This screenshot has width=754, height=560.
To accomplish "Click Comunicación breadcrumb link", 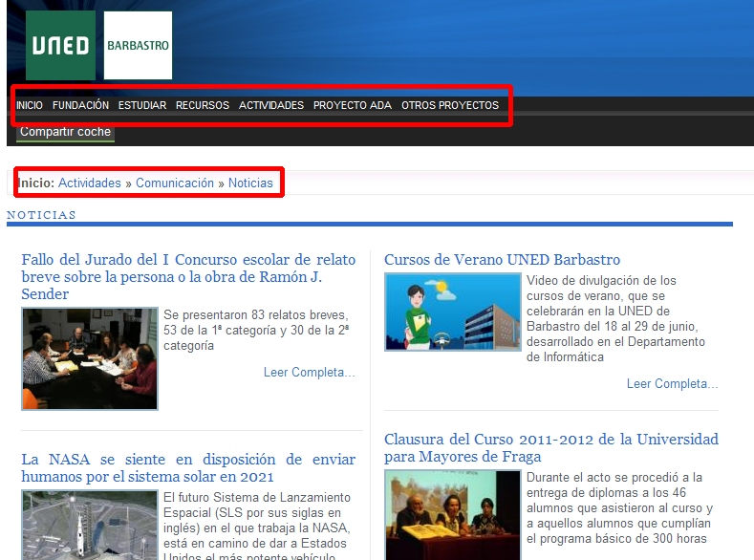I will coord(175,183).
